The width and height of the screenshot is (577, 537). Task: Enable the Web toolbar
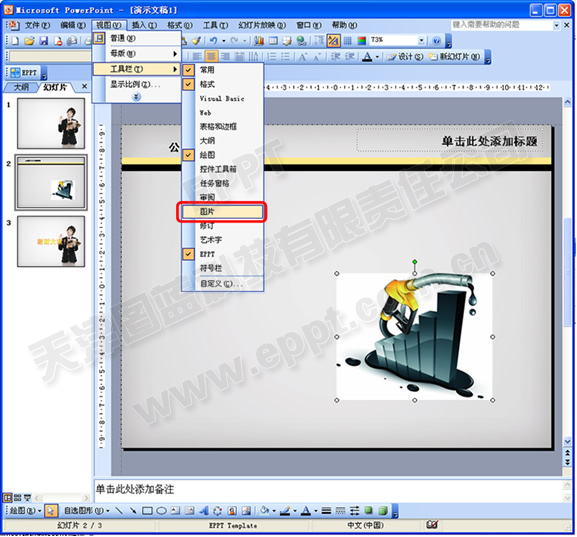(x=223, y=113)
